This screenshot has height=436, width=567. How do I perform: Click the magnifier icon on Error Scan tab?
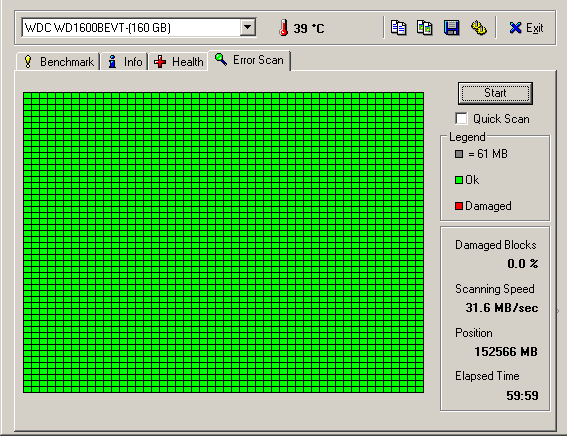pos(221,59)
